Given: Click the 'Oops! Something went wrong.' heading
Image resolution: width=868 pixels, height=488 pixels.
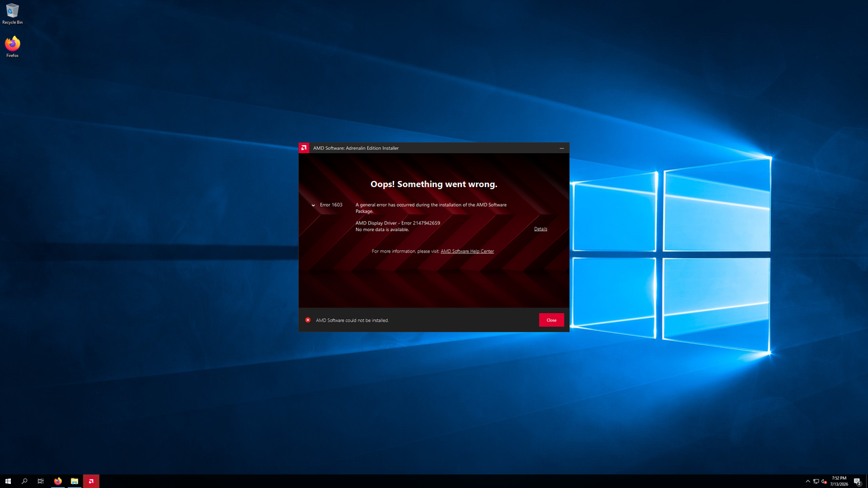Looking at the screenshot, I should 434,184.
